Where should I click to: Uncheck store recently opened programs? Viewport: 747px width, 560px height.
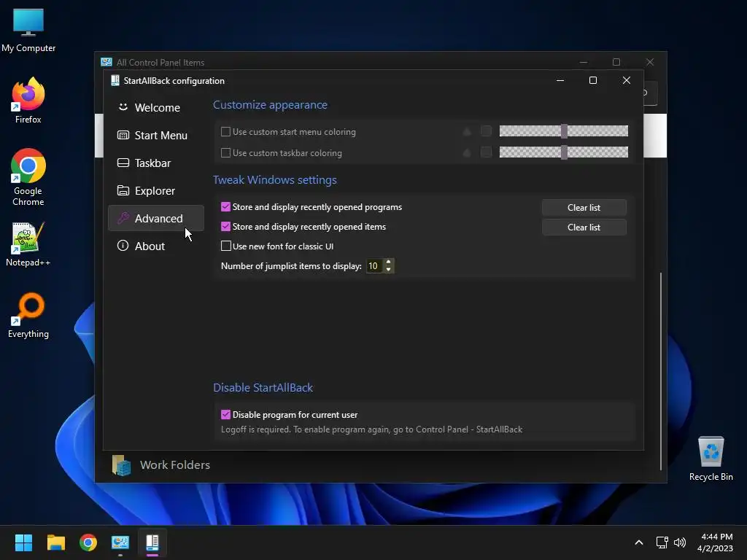click(226, 206)
